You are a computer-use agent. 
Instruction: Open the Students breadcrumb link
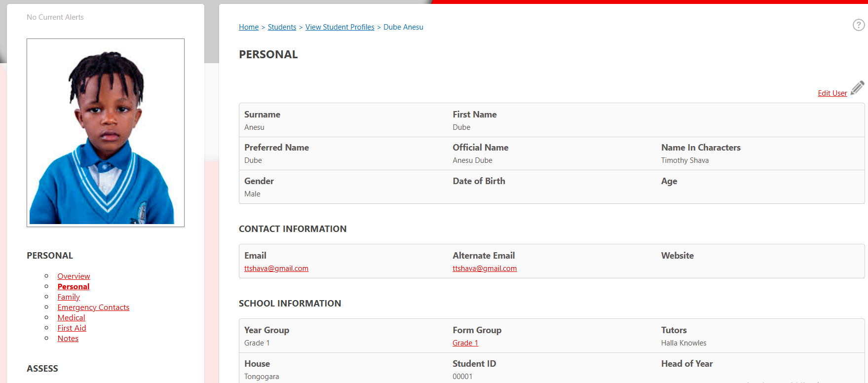tap(282, 27)
